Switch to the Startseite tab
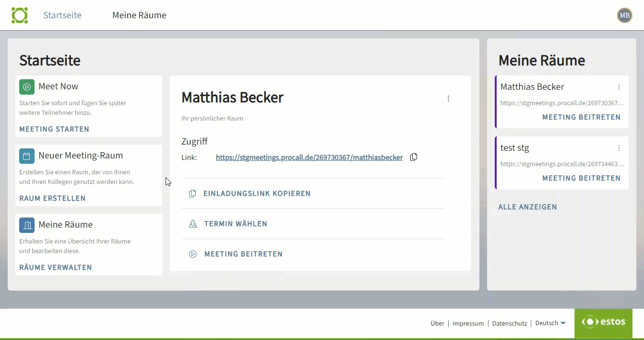644x340 pixels. pos(62,15)
